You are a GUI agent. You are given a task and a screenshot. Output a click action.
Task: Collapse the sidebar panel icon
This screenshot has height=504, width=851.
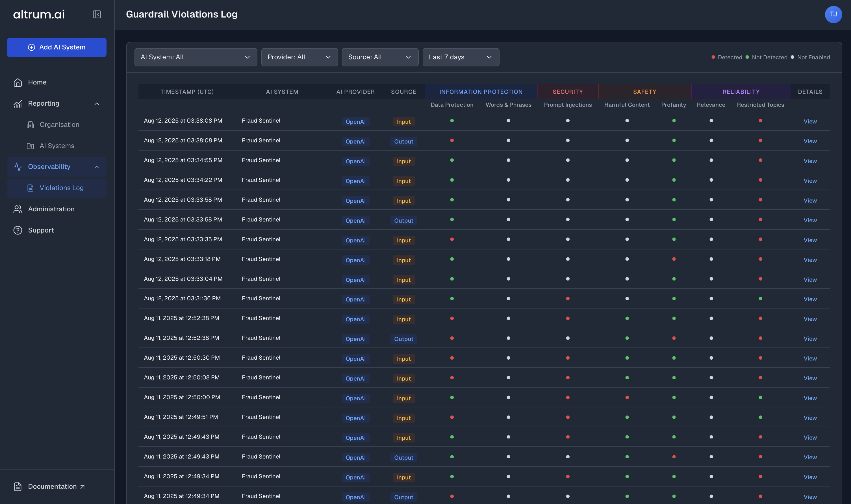[x=97, y=14]
